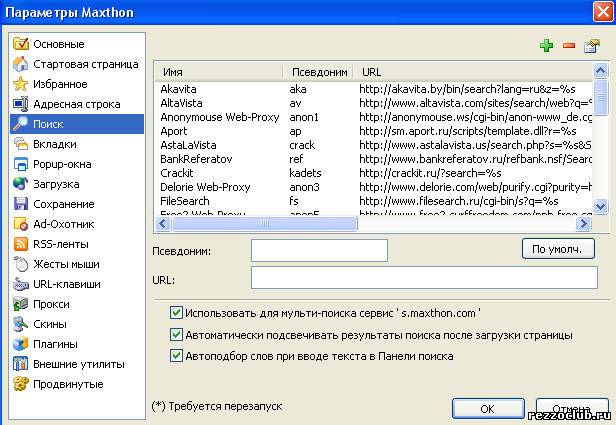Select the Aport row
This screenshot has width=616, height=425.
pyautogui.click(x=374, y=131)
